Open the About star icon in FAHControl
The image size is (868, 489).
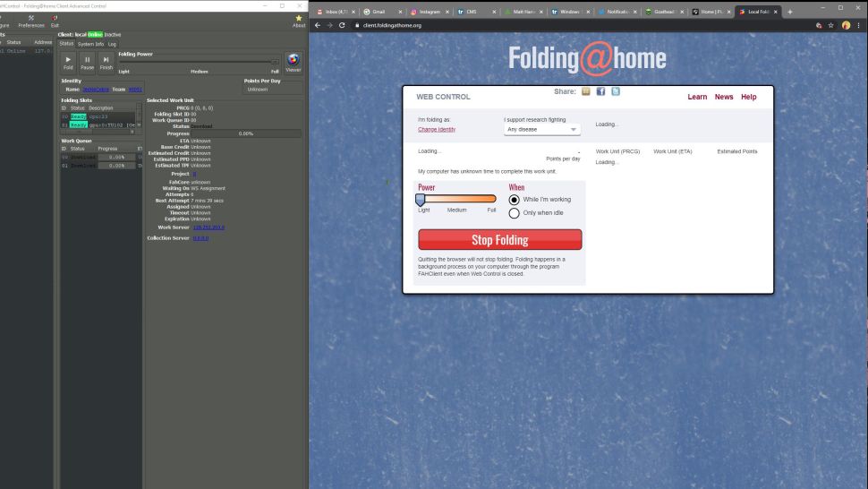(298, 21)
